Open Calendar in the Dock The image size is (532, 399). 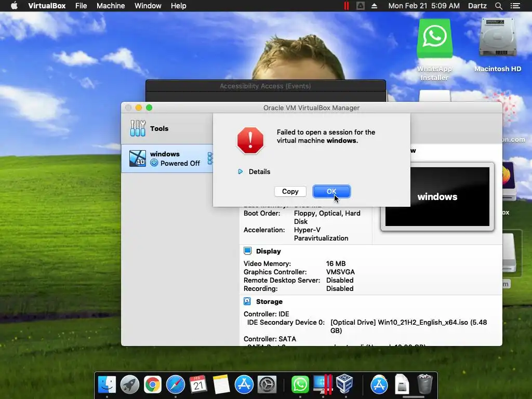(x=198, y=384)
